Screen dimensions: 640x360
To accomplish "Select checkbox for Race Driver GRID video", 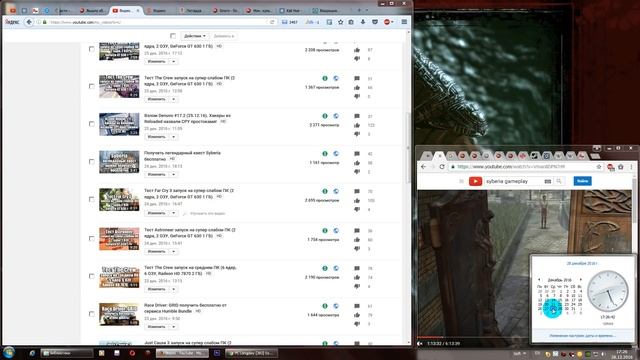I will (91, 314).
